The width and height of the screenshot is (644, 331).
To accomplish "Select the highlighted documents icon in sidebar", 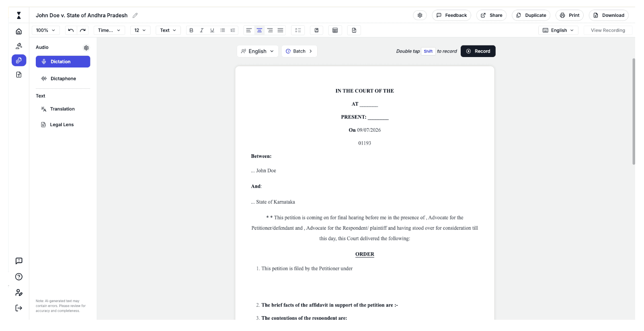I will [x=19, y=60].
